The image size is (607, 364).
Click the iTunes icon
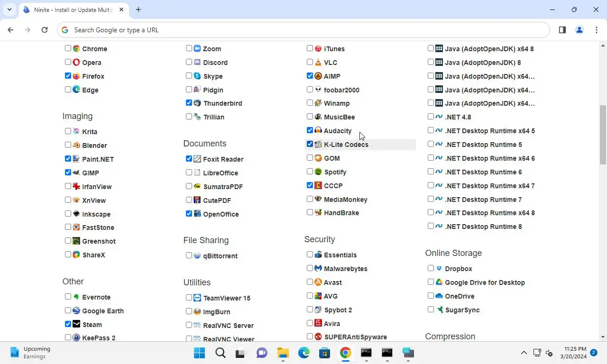(318, 48)
